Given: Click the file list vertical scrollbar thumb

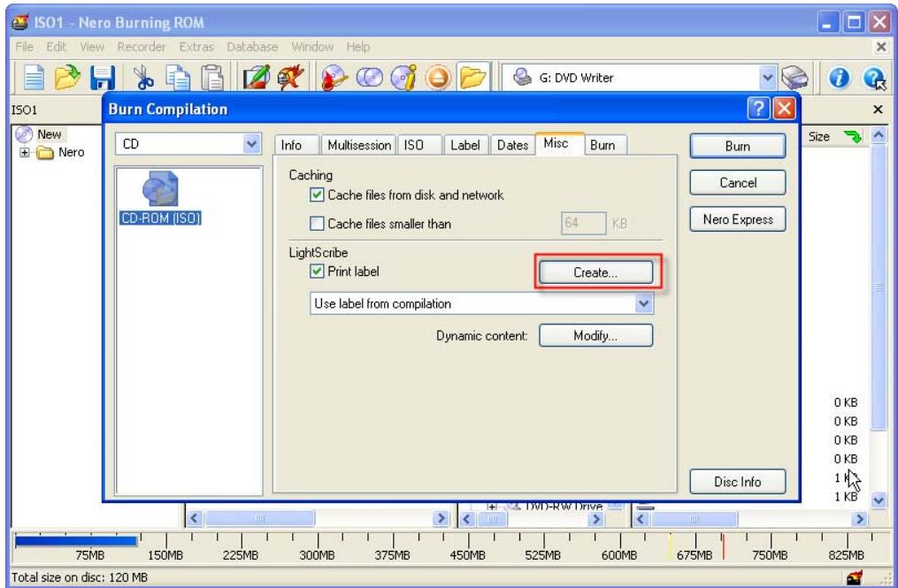Looking at the screenshot, I should click(879, 286).
